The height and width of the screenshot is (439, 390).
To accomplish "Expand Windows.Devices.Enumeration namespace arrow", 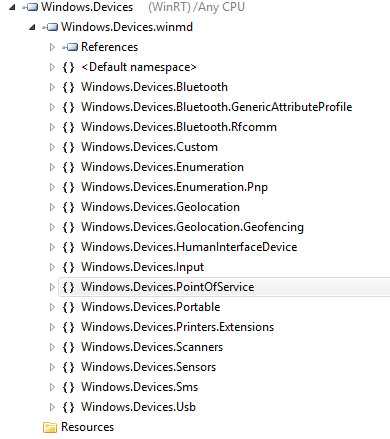I will [52, 167].
